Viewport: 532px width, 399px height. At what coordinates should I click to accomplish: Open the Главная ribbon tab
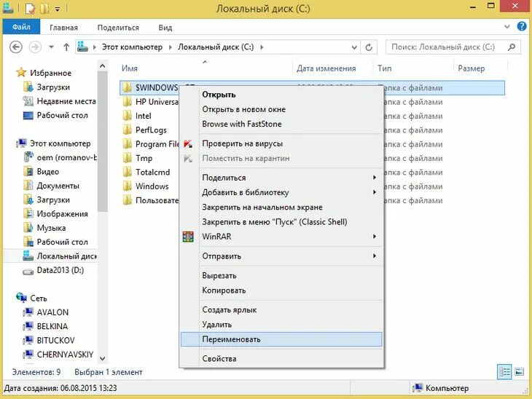tap(63, 28)
